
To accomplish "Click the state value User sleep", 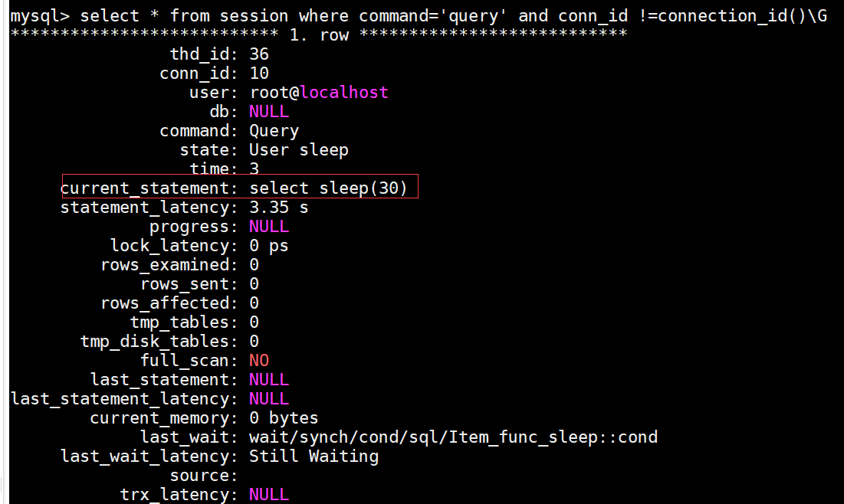I will tap(299, 150).
